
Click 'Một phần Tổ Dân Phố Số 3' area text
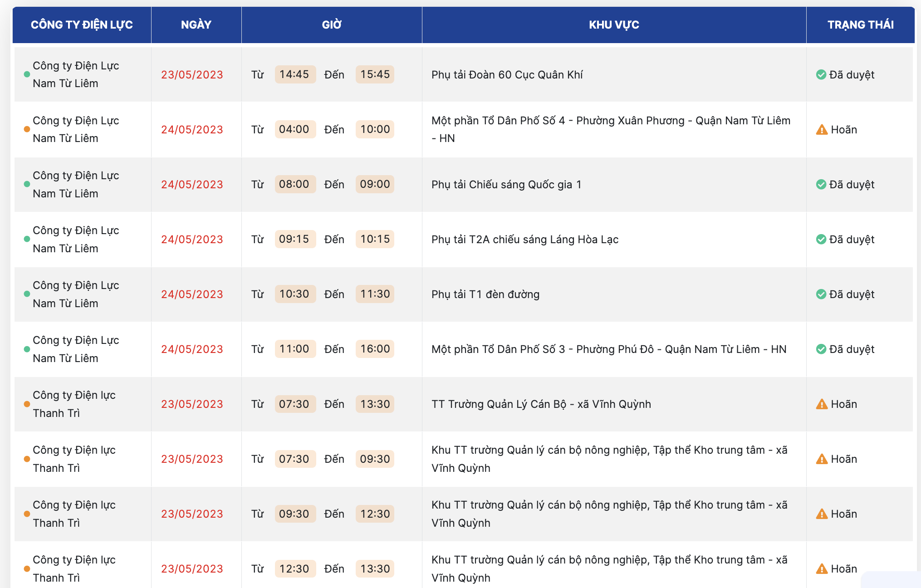609,349
